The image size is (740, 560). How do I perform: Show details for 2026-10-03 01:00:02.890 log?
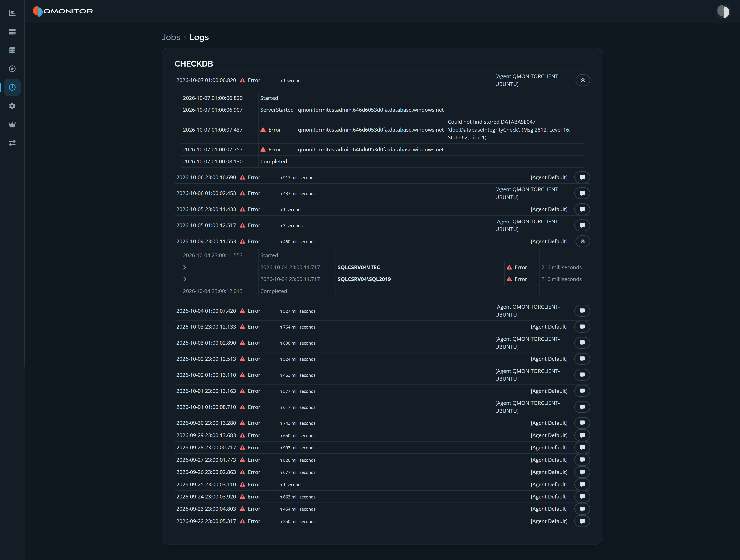coord(582,343)
